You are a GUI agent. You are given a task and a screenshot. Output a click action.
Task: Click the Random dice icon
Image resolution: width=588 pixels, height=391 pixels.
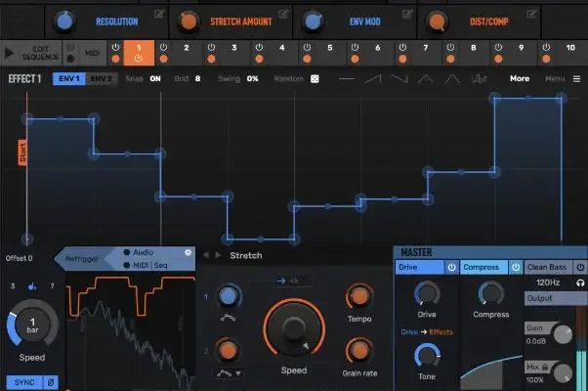point(315,78)
